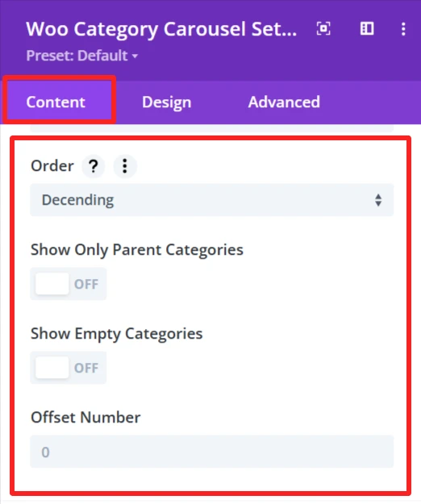
Task: Click the caret next to Preset Default
Action: [135, 56]
